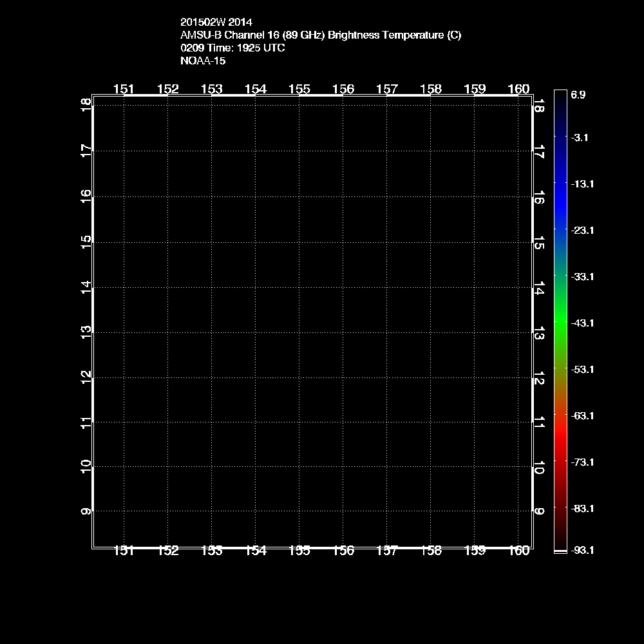Click the 155 longitude label on top axis
This screenshot has width=644, height=644.
(x=299, y=89)
